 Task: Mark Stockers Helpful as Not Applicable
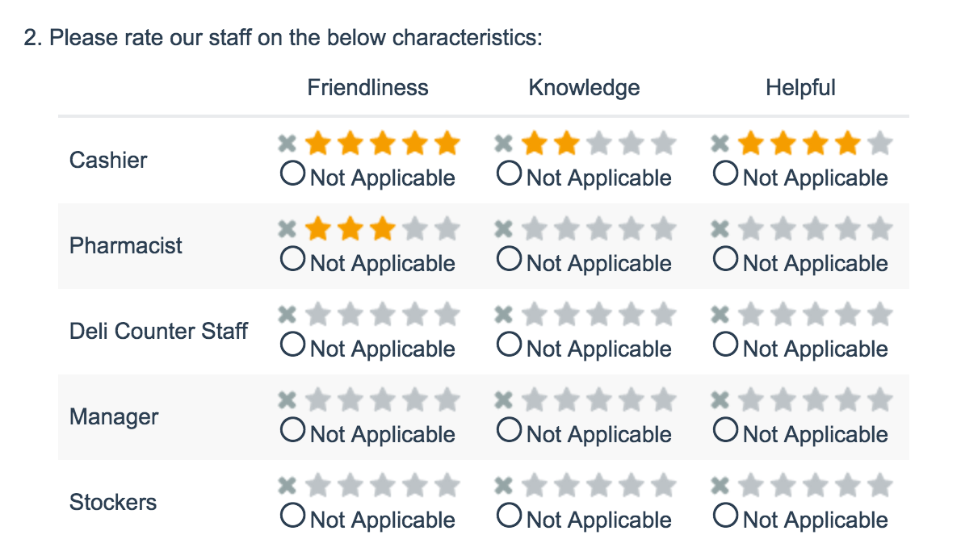click(725, 516)
